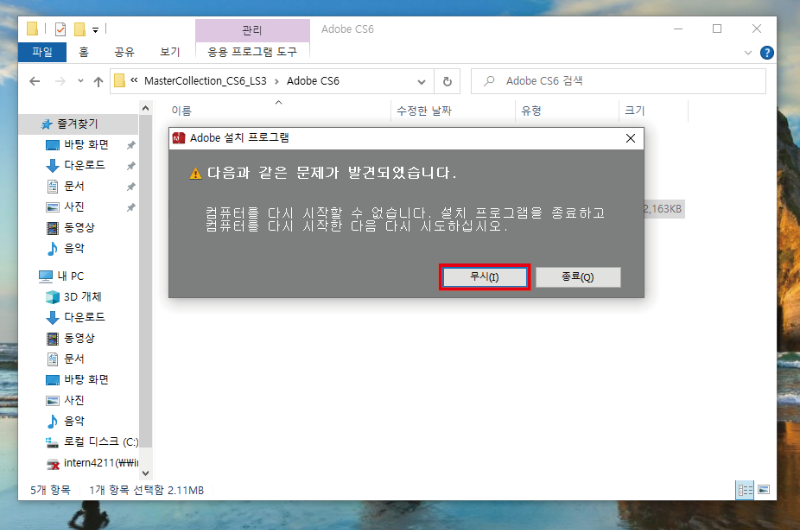800x530 pixels.
Task: Open 음악 under 즐겨찾기
Action: [74, 248]
